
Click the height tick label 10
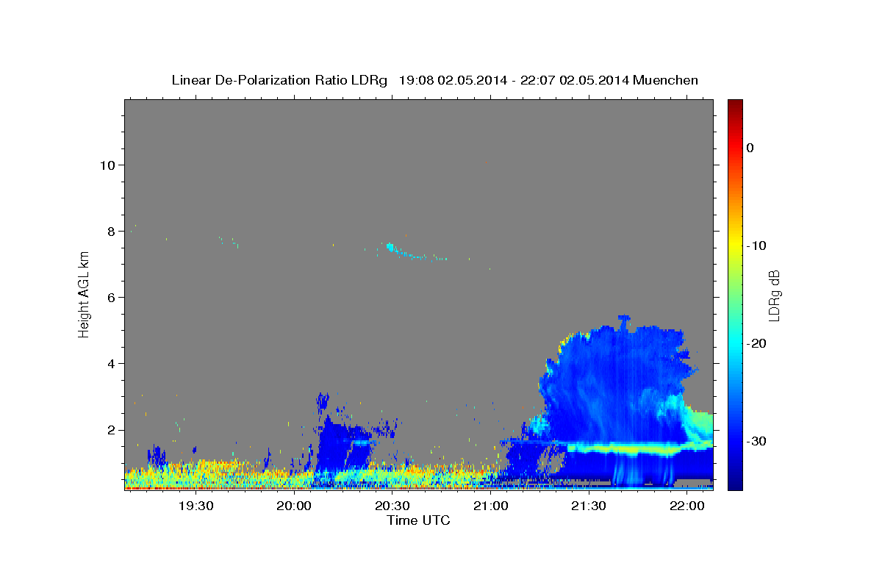(x=109, y=165)
